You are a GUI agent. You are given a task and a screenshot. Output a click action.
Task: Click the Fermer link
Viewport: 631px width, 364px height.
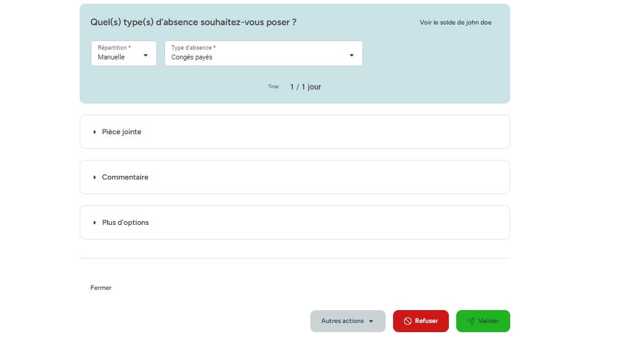(x=101, y=288)
